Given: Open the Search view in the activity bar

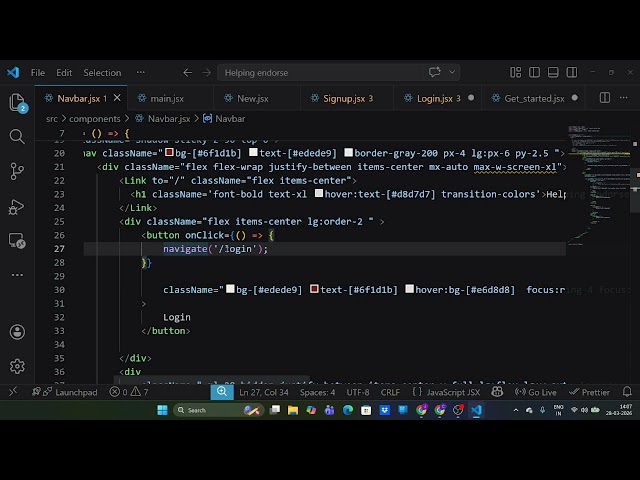Looking at the screenshot, I should (17, 137).
